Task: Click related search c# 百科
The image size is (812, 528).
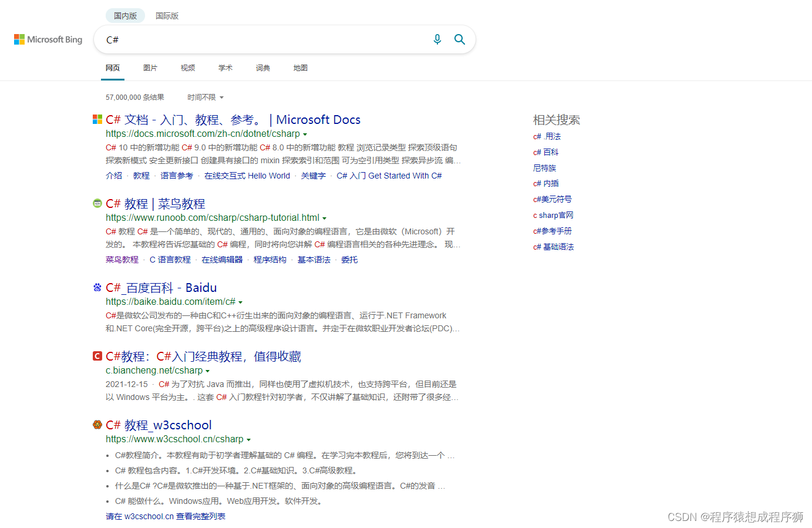Action: pyautogui.click(x=545, y=152)
